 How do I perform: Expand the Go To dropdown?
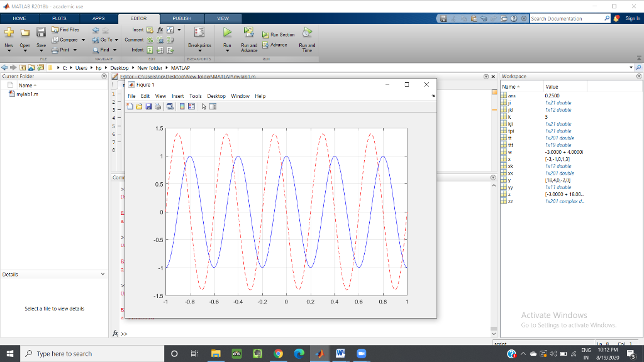click(118, 40)
